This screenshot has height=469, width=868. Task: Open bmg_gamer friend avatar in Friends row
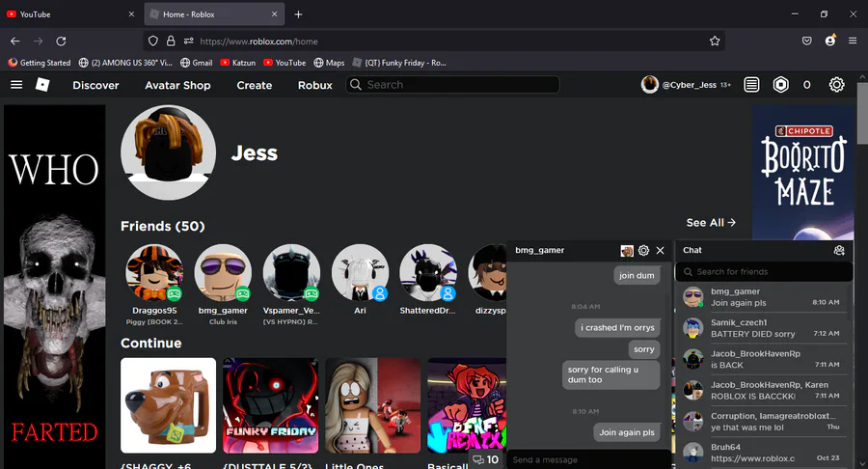pyautogui.click(x=223, y=272)
